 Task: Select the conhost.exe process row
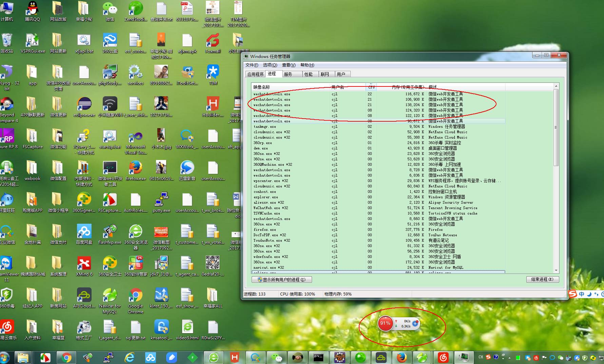tap(378, 191)
